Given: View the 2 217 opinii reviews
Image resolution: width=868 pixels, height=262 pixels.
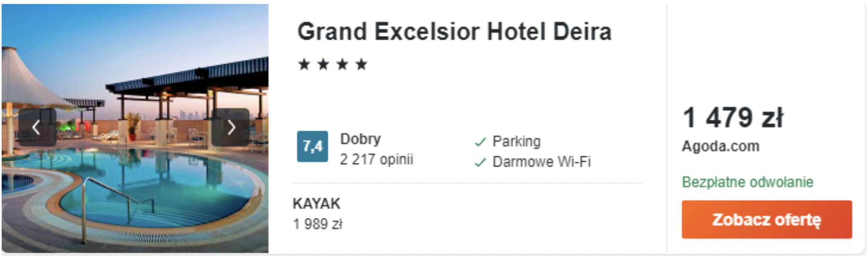Looking at the screenshot, I should [x=376, y=159].
